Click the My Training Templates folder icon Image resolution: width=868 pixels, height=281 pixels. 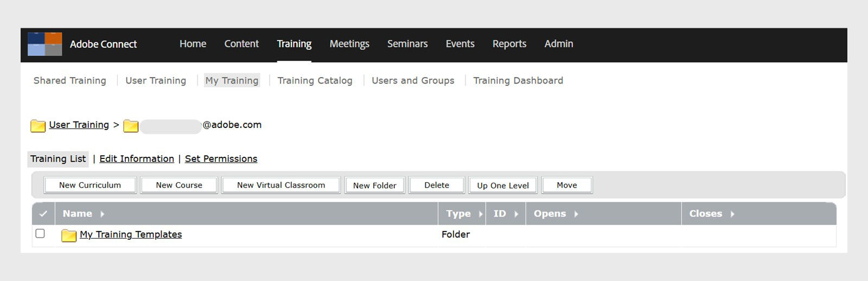tap(69, 235)
